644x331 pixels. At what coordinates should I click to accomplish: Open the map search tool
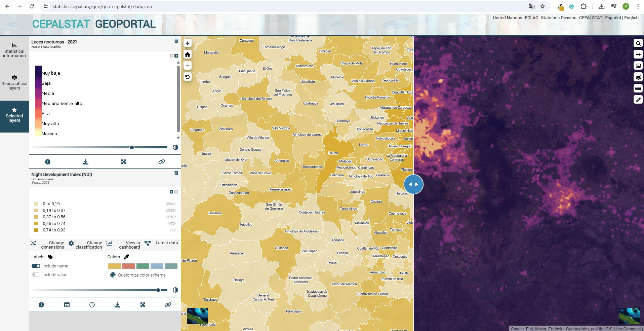tap(638, 43)
